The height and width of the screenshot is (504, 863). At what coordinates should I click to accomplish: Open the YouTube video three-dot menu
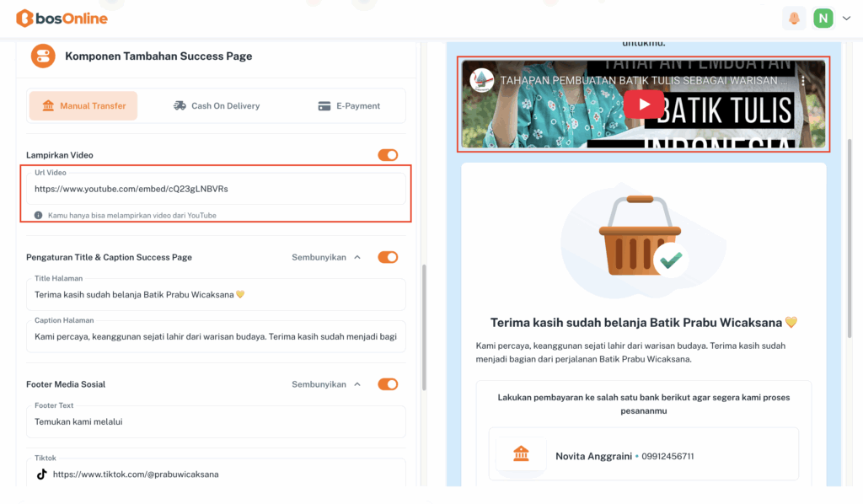pos(803,81)
